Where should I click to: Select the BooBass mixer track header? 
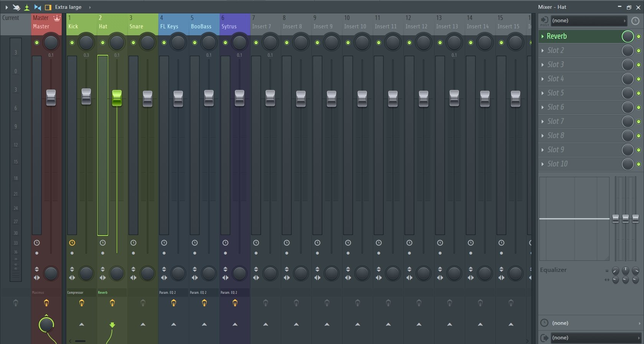204,22
